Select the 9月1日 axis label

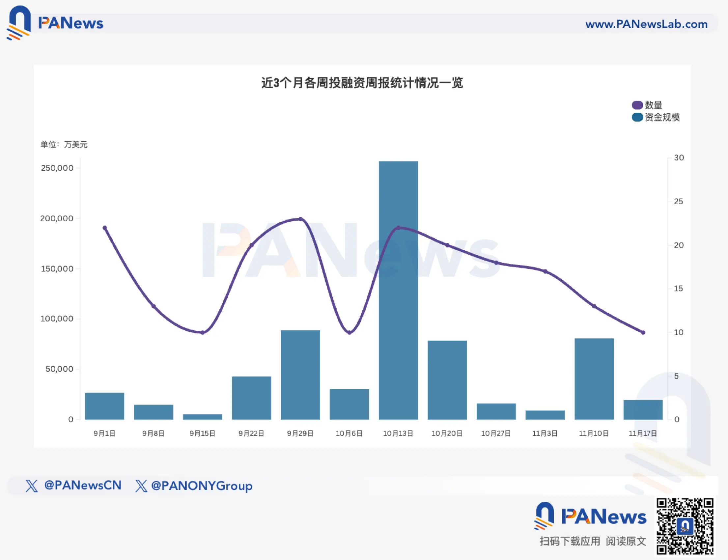click(104, 433)
